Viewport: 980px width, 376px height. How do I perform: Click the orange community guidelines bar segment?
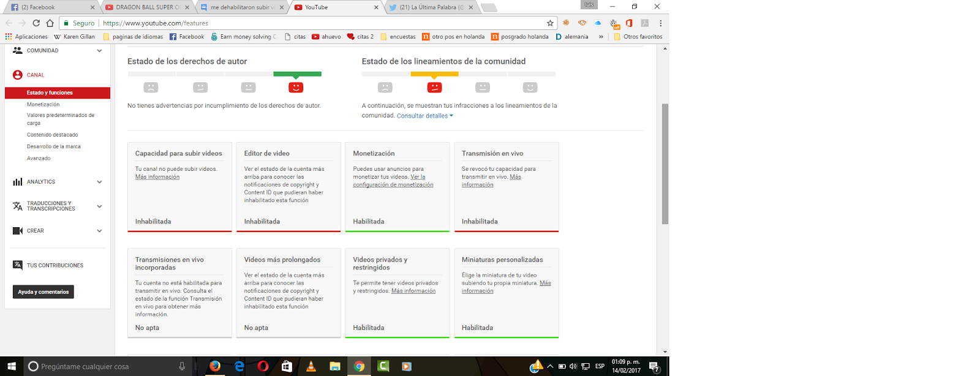coord(434,74)
